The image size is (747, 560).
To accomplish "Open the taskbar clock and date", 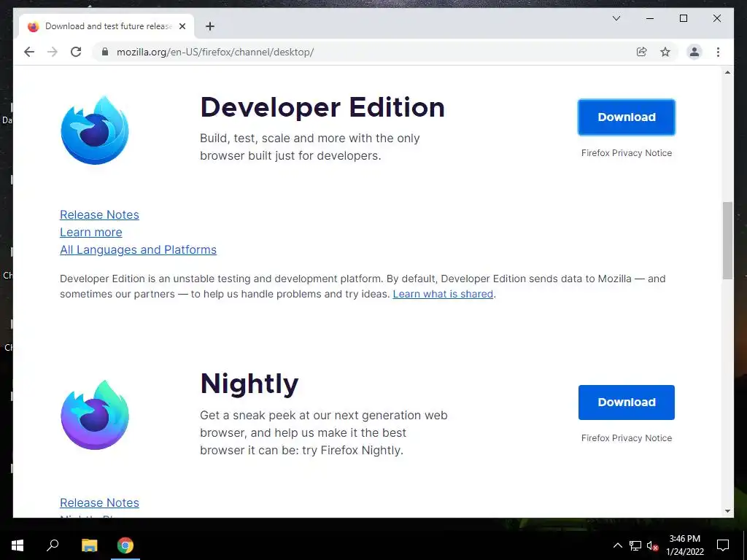I will pyautogui.click(x=684, y=545).
